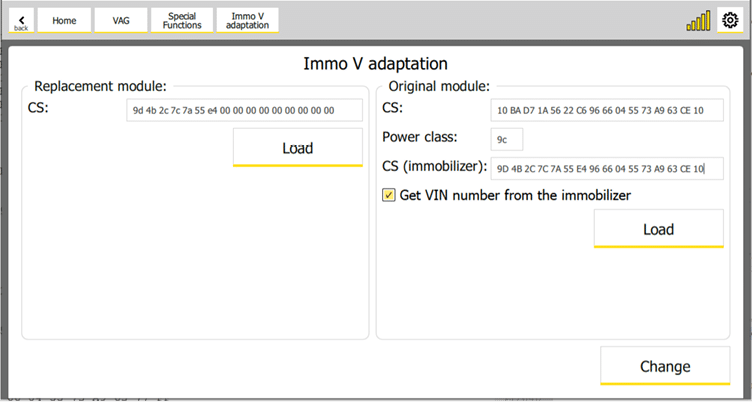The width and height of the screenshot is (752, 403).
Task: Click the Immo V adaptation page heading
Action: click(375, 64)
